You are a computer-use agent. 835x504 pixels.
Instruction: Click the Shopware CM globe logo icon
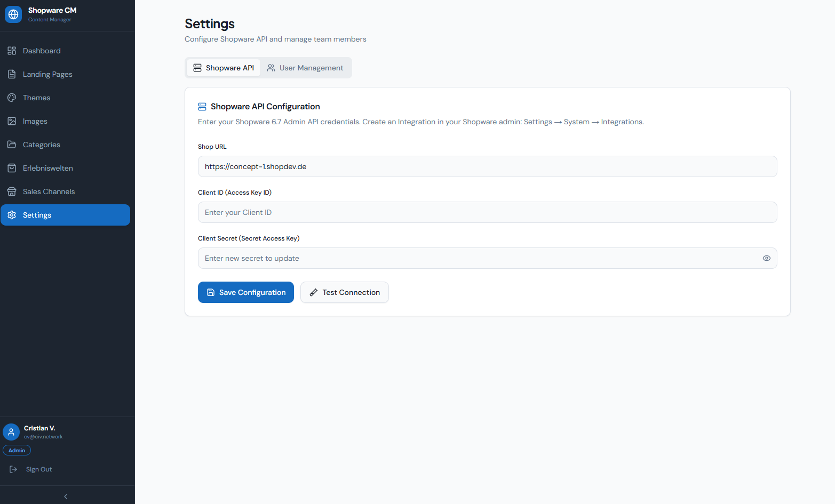[13, 14]
